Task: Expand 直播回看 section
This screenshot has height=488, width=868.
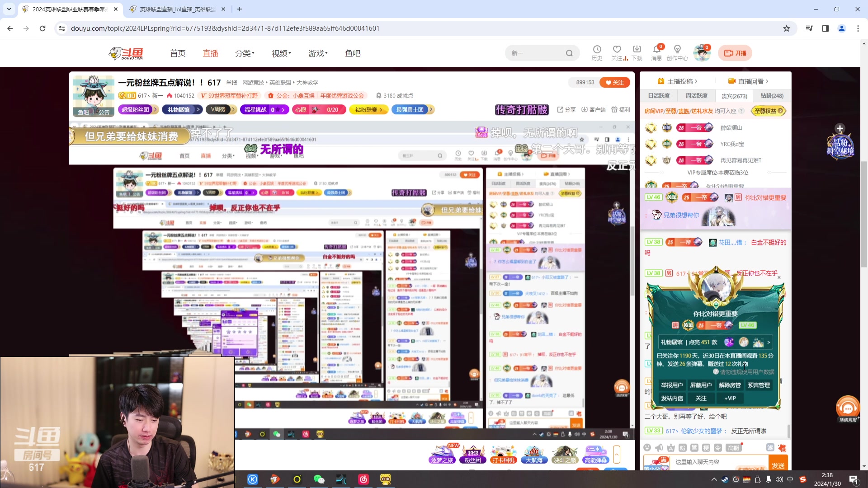Action: click(x=748, y=81)
